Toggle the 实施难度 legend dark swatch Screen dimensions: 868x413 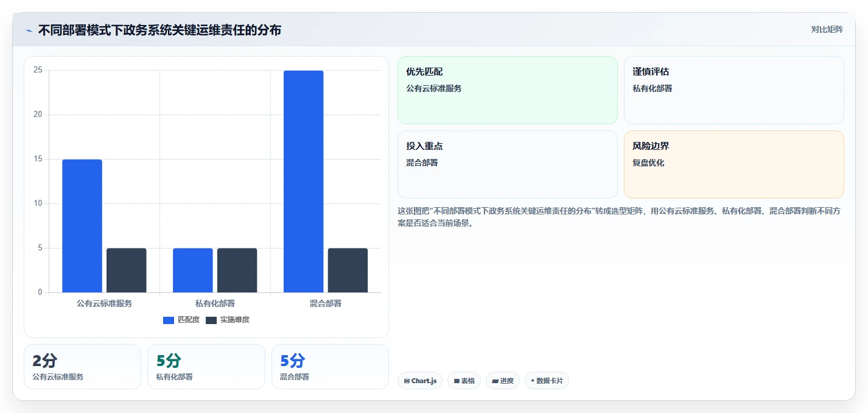[211, 320]
